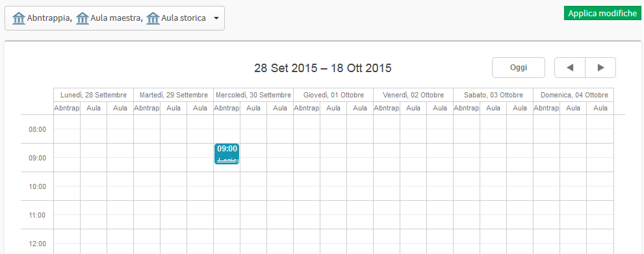Click the building icon beside Aula maestra
The width and height of the screenshot is (644, 254).
point(83,18)
